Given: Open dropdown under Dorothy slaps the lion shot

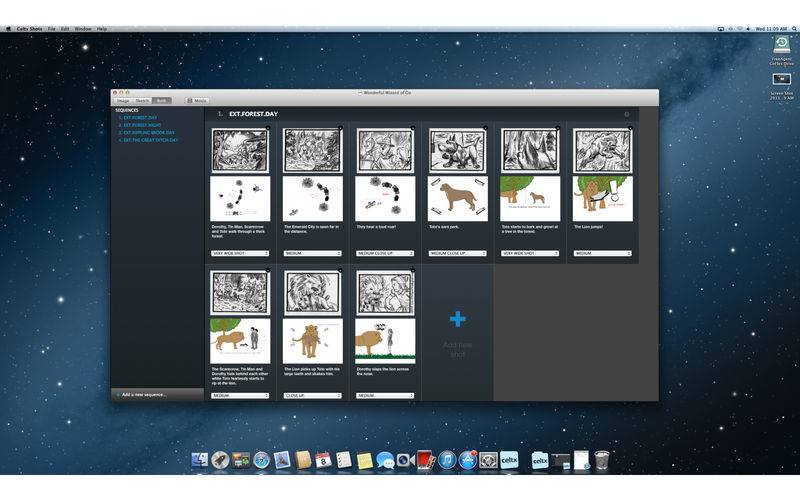Looking at the screenshot, I should 385,396.
